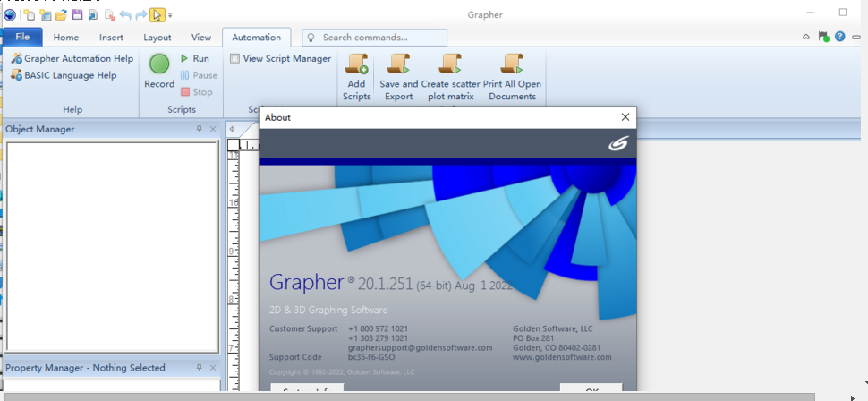Run the Save and Export script
This screenshot has width=868, height=401.
click(x=398, y=77)
